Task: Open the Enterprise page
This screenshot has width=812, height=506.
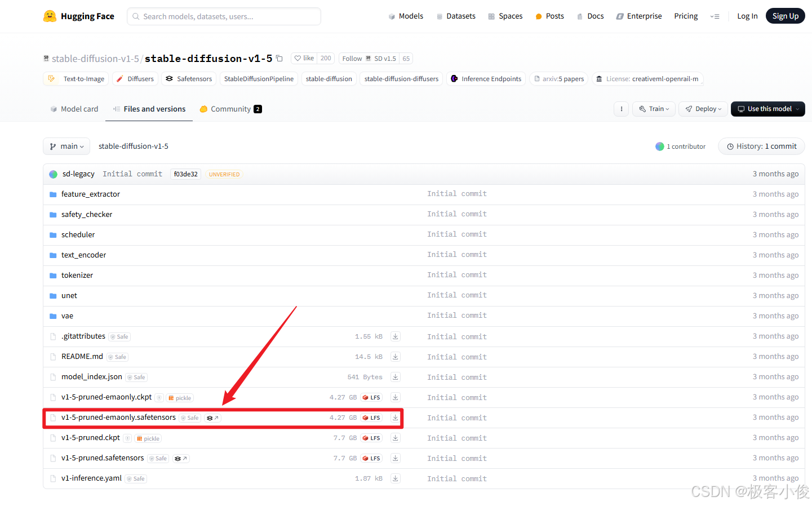Action: [x=639, y=16]
